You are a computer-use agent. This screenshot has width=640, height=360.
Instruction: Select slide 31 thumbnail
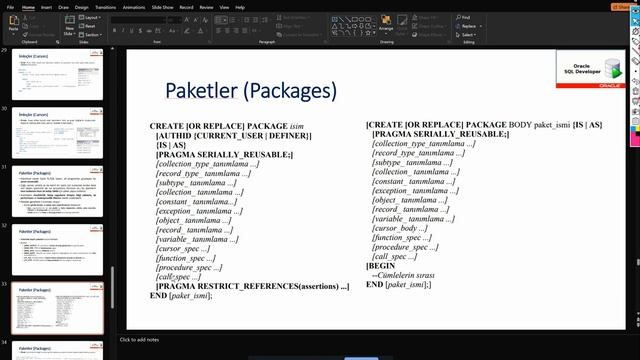[58, 191]
